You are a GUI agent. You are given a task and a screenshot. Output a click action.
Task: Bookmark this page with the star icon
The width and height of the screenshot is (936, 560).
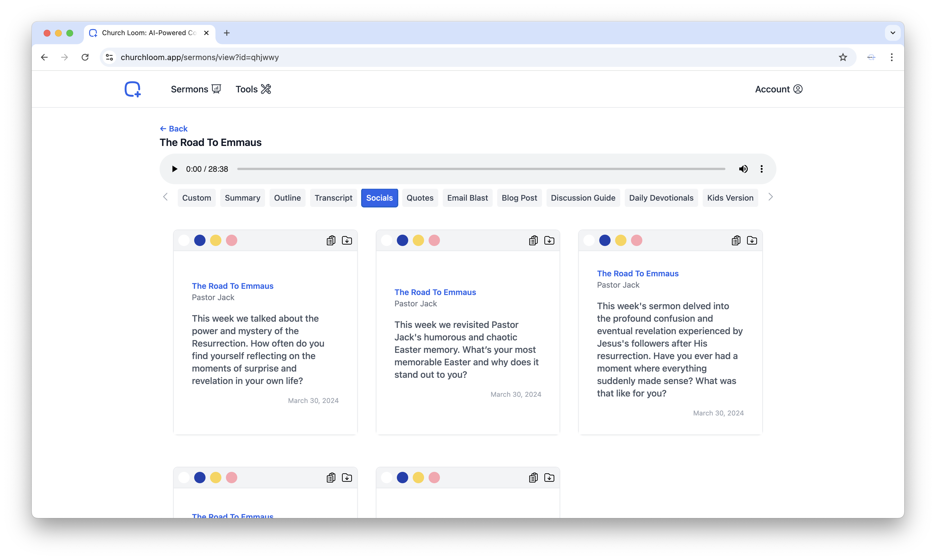point(843,57)
